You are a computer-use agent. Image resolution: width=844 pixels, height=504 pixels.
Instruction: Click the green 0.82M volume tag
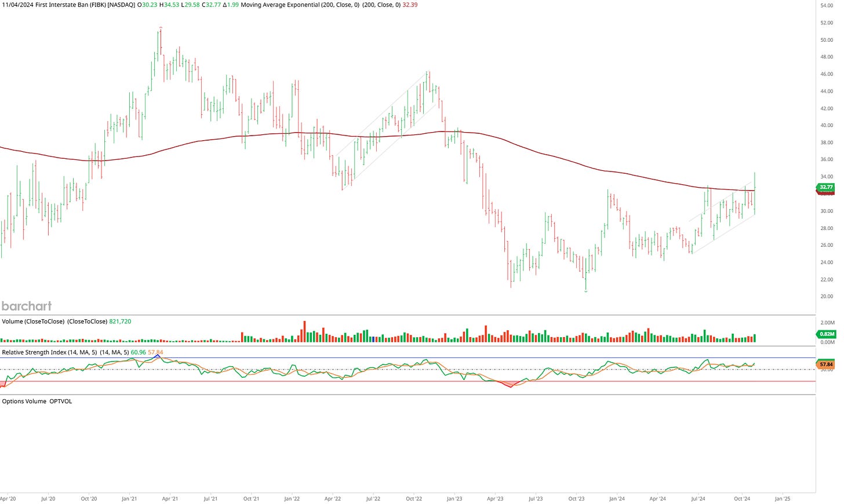tap(826, 334)
